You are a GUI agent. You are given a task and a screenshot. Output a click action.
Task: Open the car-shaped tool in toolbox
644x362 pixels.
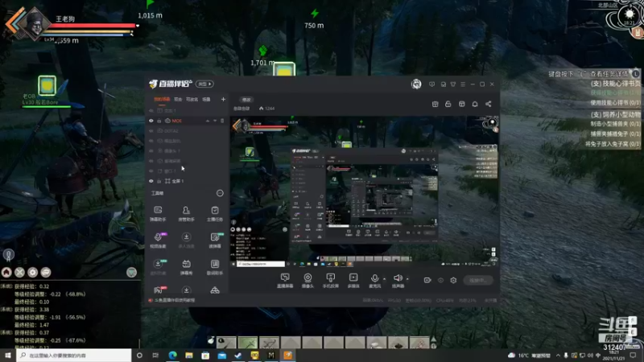[x=215, y=290]
